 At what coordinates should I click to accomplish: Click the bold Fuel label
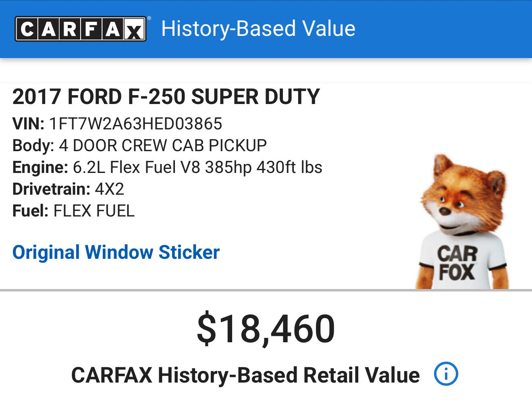pyautogui.click(x=30, y=211)
